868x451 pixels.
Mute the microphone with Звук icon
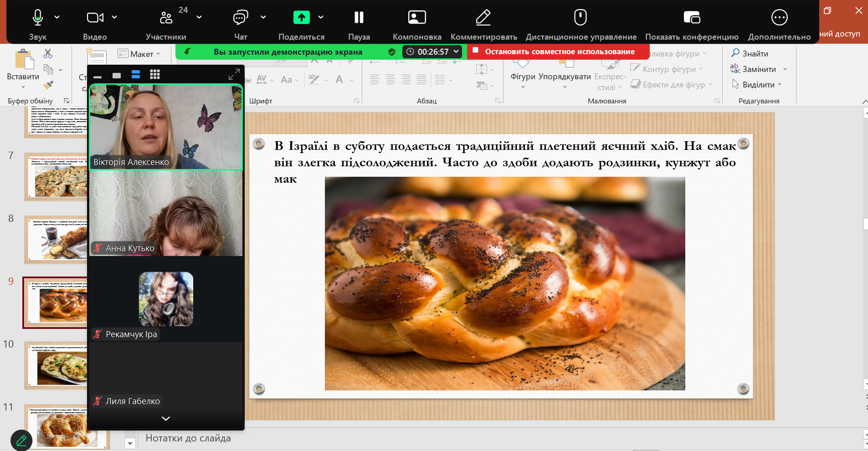38,18
